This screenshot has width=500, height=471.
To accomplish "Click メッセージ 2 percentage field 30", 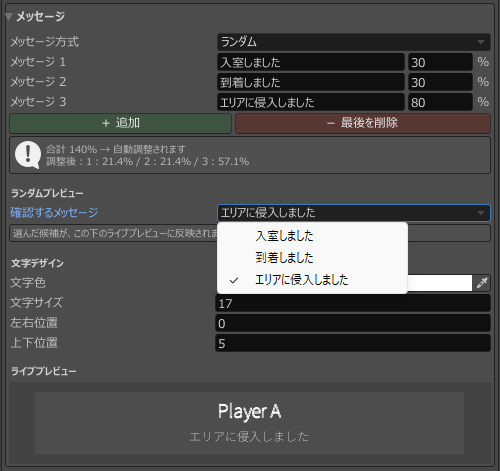I will pos(440,82).
